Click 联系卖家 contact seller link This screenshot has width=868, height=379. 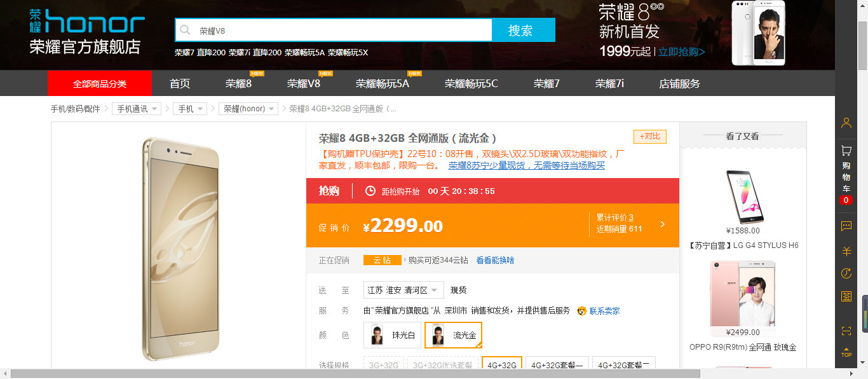[x=604, y=311]
